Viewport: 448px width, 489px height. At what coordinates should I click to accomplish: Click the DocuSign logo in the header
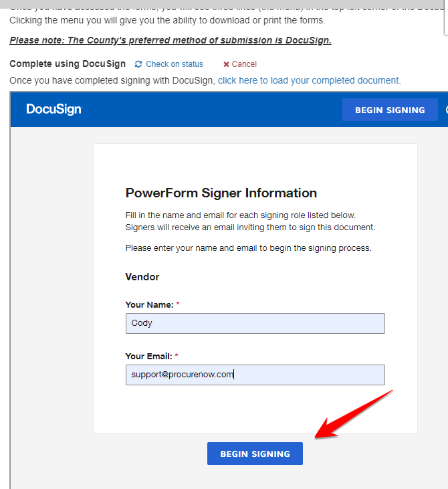(53, 110)
